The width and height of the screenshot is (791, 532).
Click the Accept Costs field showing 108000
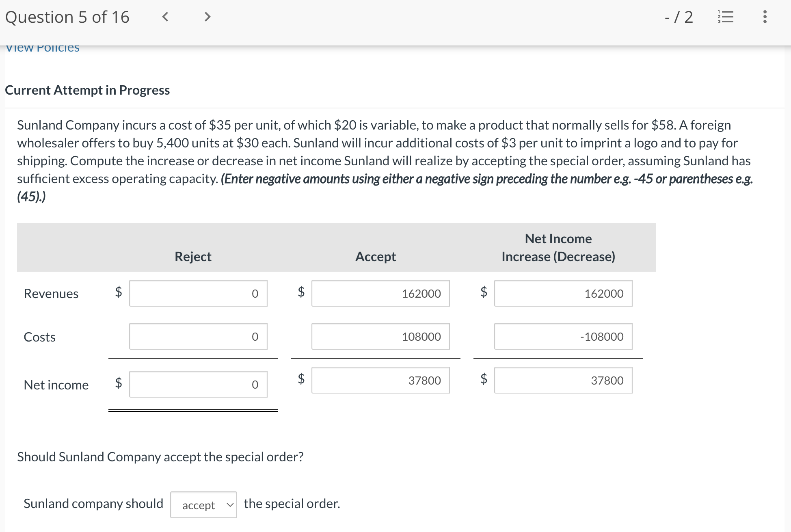(x=380, y=336)
